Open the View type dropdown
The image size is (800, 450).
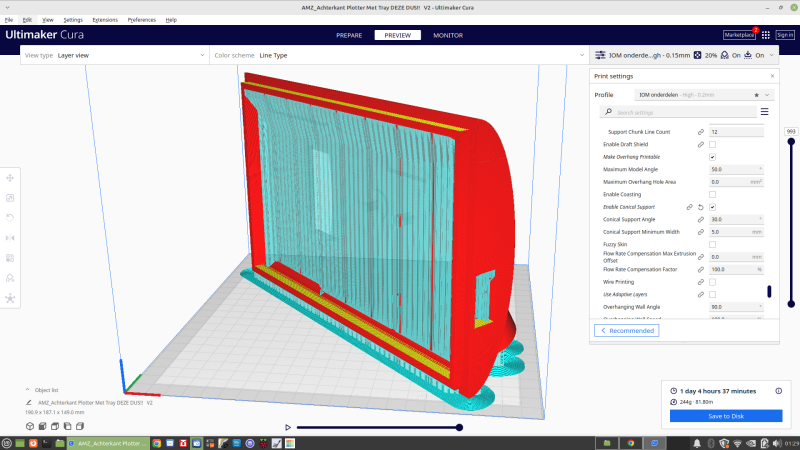[115, 56]
